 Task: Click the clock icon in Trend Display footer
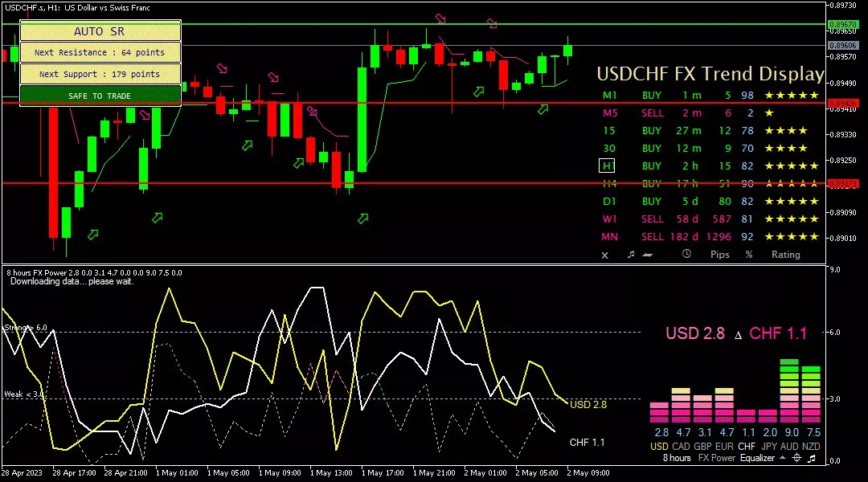click(x=686, y=254)
